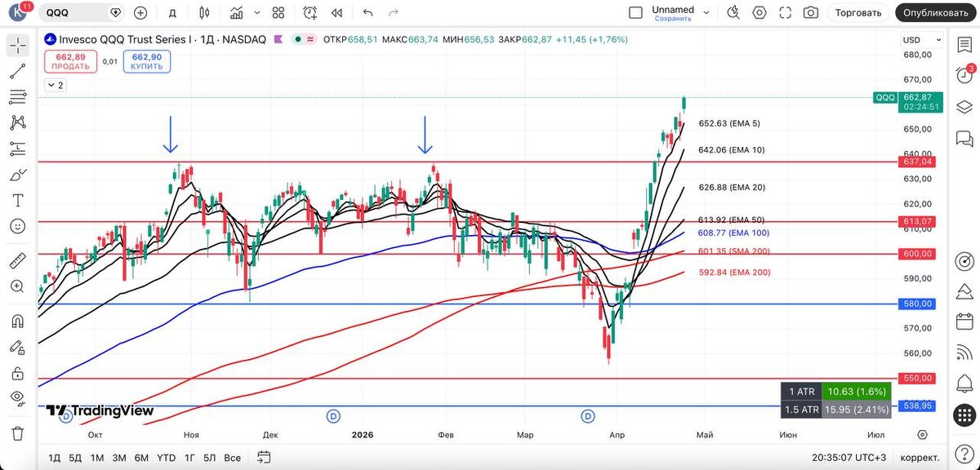The height and width of the screenshot is (470, 980).
Task: Toggle magnet mode for drawings
Action: 18,321
